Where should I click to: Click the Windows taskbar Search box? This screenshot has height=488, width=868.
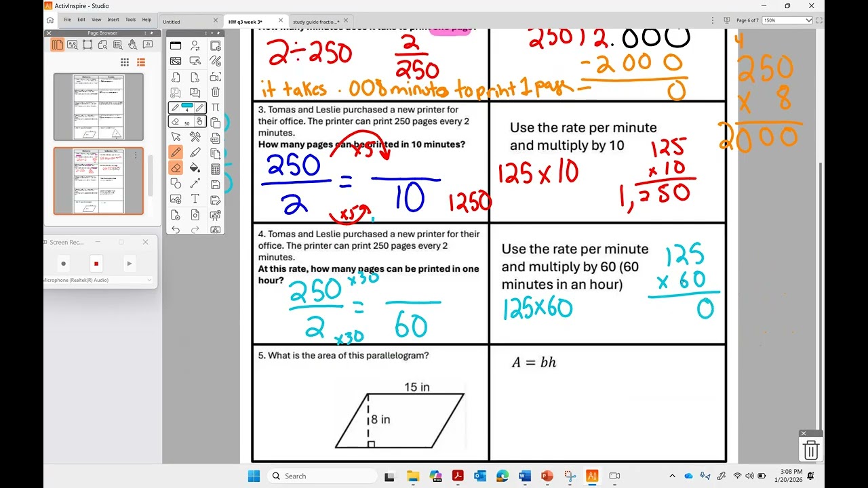pos(322,476)
